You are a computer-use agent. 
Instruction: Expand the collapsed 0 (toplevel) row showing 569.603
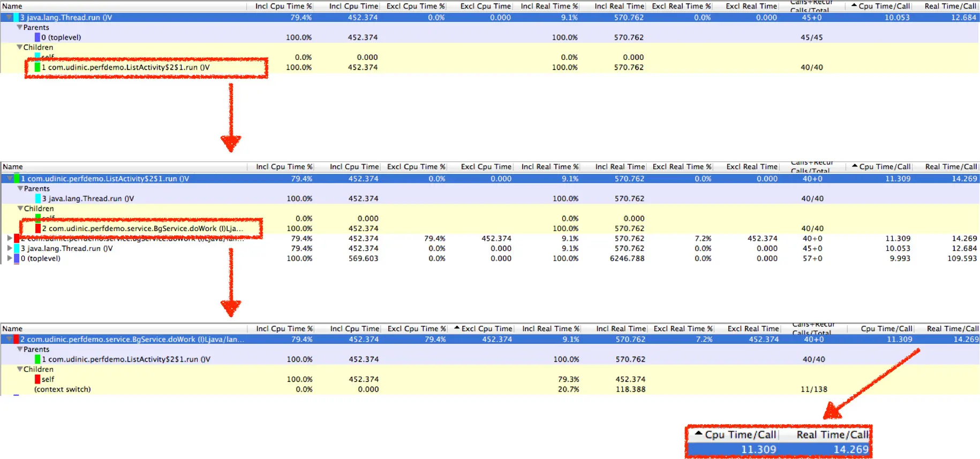click(x=9, y=258)
